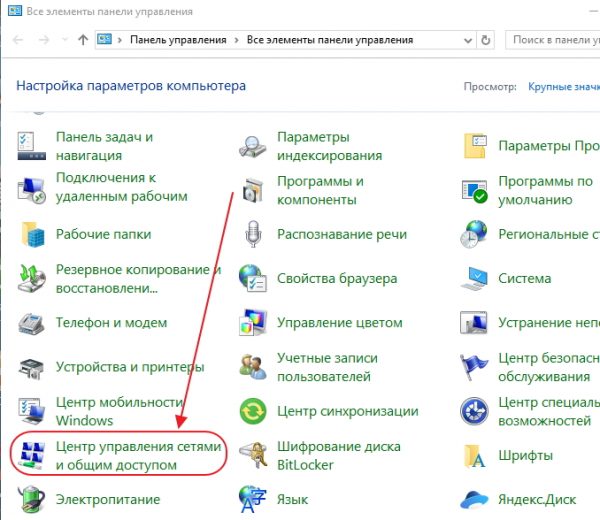
Task: Open Панель задач и навигация link
Action: click(104, 146)
